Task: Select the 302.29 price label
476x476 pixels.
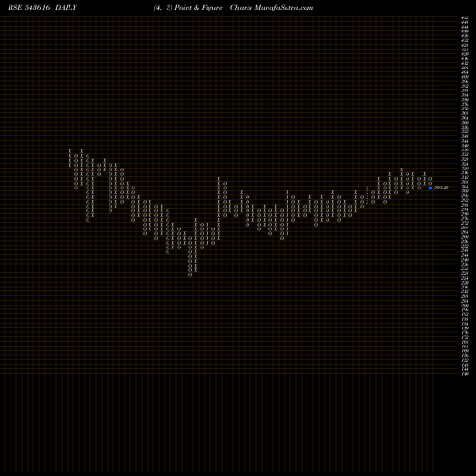Action: pyautogui.click(x=442, y=188)
